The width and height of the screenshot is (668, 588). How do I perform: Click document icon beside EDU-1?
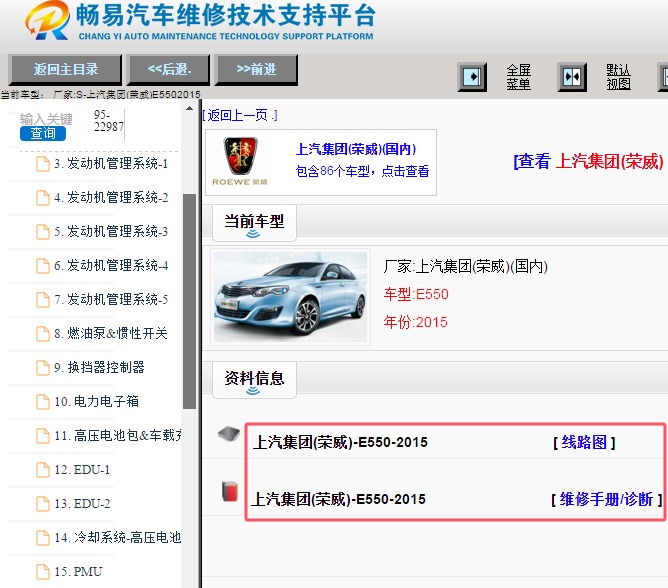(43, 470)
